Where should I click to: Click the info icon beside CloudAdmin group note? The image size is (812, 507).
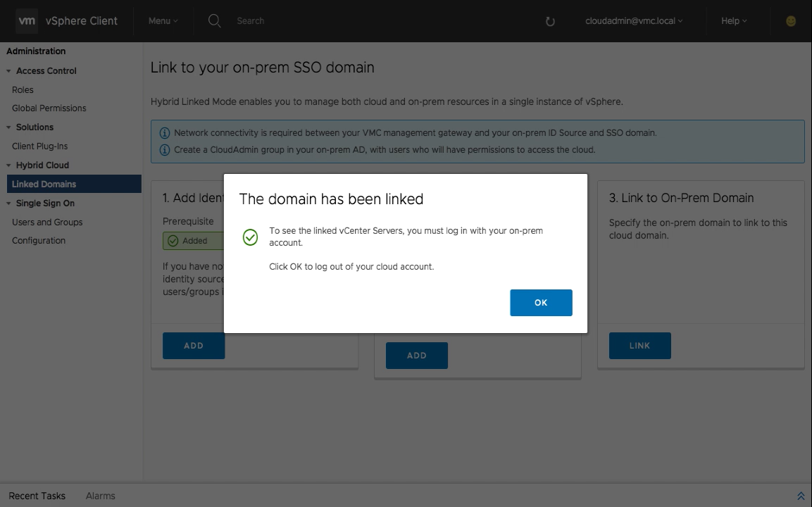point(165,149)
